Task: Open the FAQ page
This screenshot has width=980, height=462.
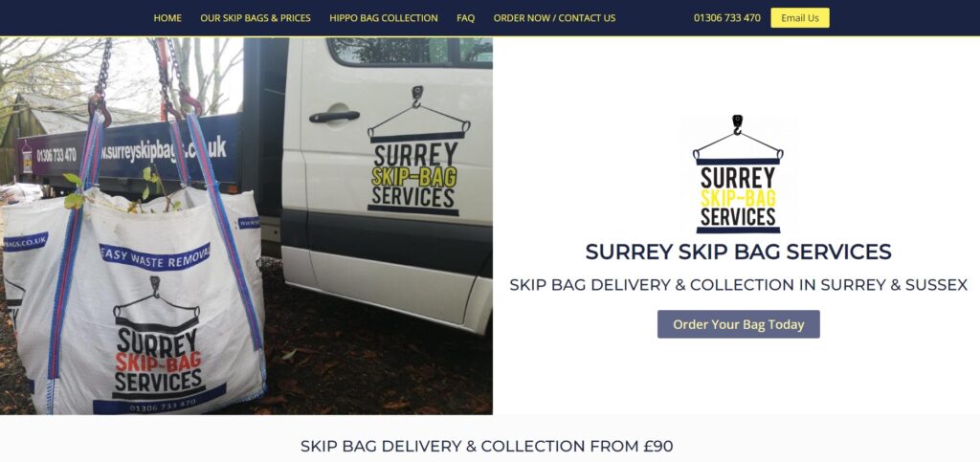Action: tap(466, 18)
